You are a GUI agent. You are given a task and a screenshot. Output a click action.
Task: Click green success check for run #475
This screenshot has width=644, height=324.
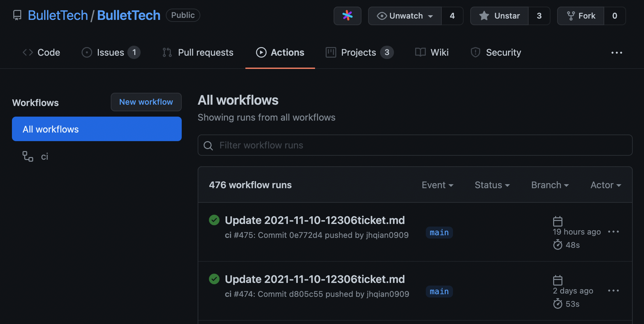coord(214,220)
